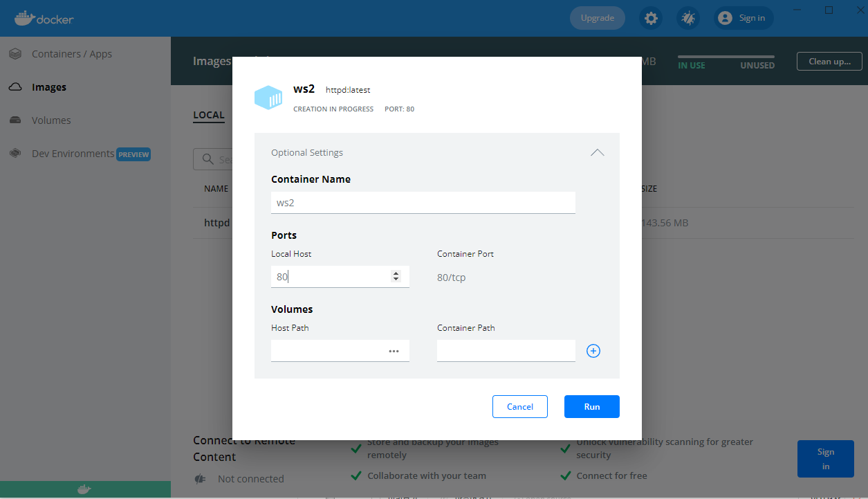The image size is (868, 499).
Task: Cancel the new container dialog
Action: [520, 407]
